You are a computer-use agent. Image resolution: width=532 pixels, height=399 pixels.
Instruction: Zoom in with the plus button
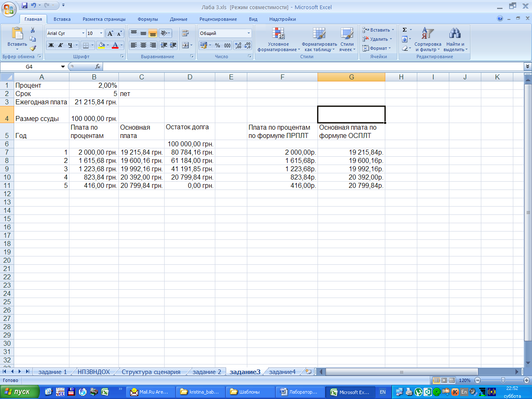(526, 380)
